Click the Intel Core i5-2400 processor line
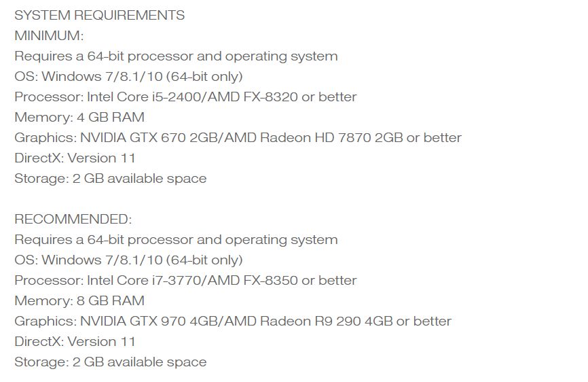The image size is (588, 382). (185, 97)
